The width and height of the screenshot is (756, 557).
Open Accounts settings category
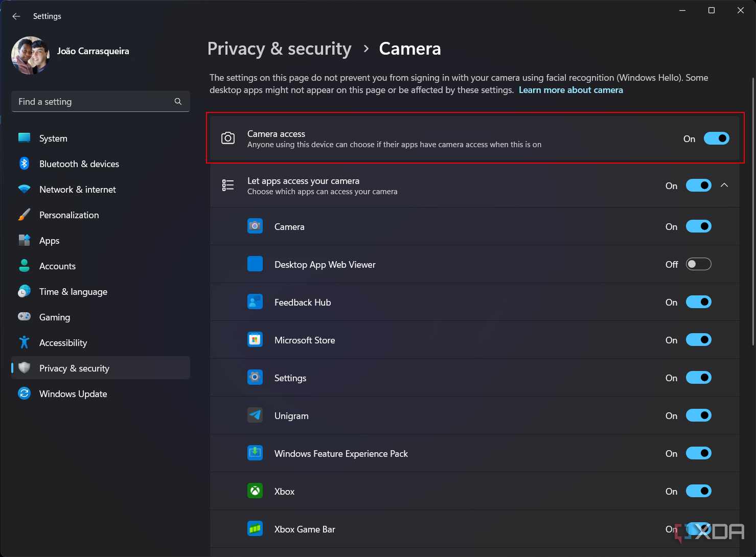[101, 266]
